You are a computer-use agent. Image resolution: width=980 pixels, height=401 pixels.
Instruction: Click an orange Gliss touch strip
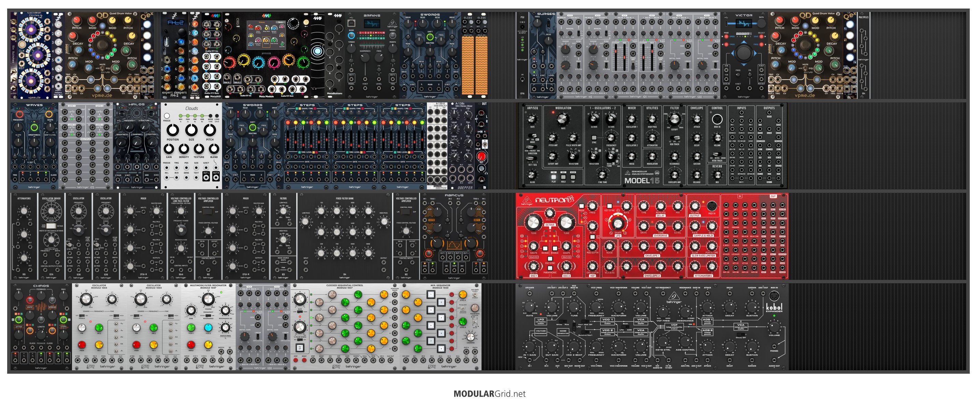[x=468, y=66]
